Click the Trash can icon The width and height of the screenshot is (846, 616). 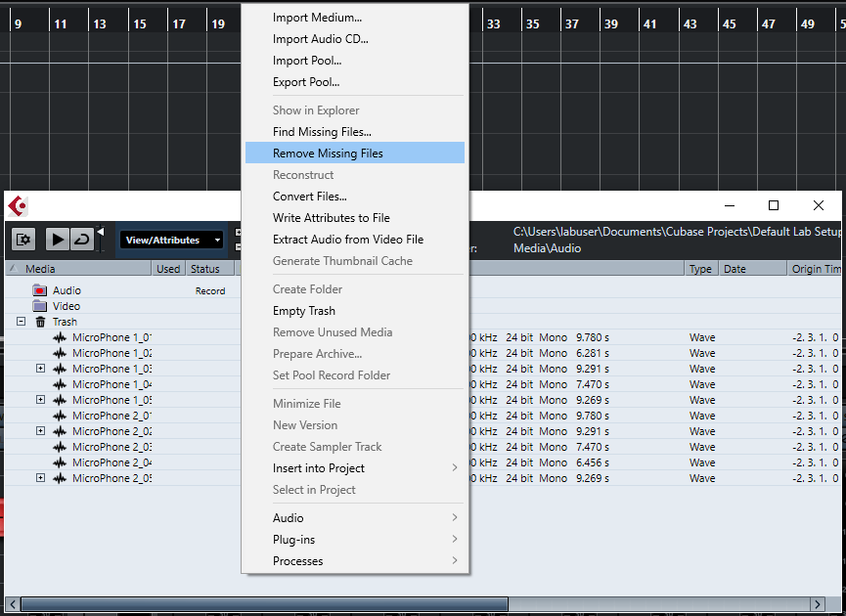41,322
